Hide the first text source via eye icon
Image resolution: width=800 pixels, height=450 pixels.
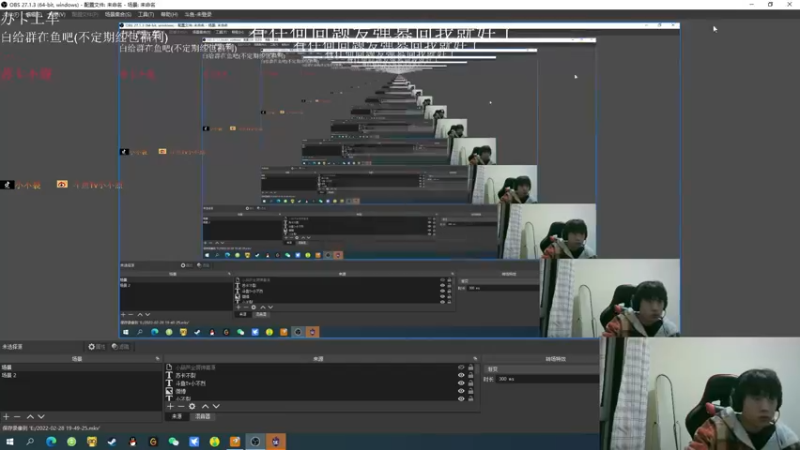pos(461,376)
